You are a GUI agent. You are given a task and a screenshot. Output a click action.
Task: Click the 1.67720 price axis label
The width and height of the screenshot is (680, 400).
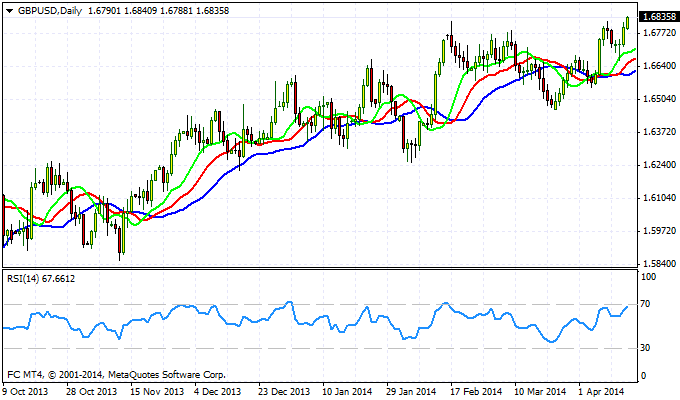click(x=660, y=33)
